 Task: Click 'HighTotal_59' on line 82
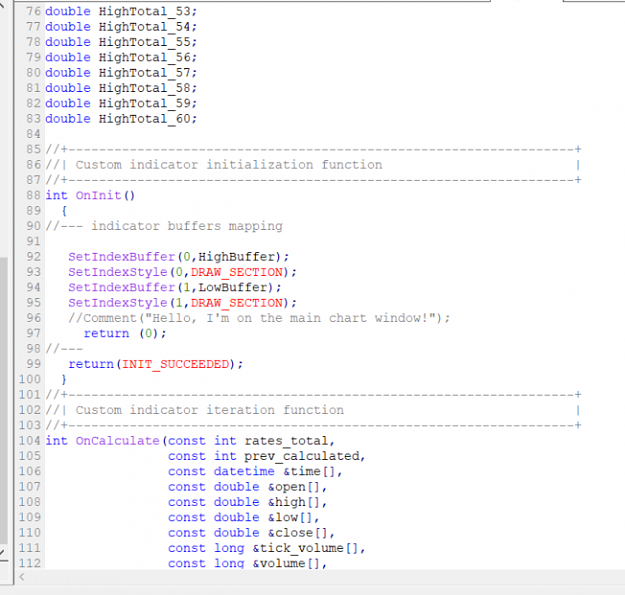(x=145, y=103)
